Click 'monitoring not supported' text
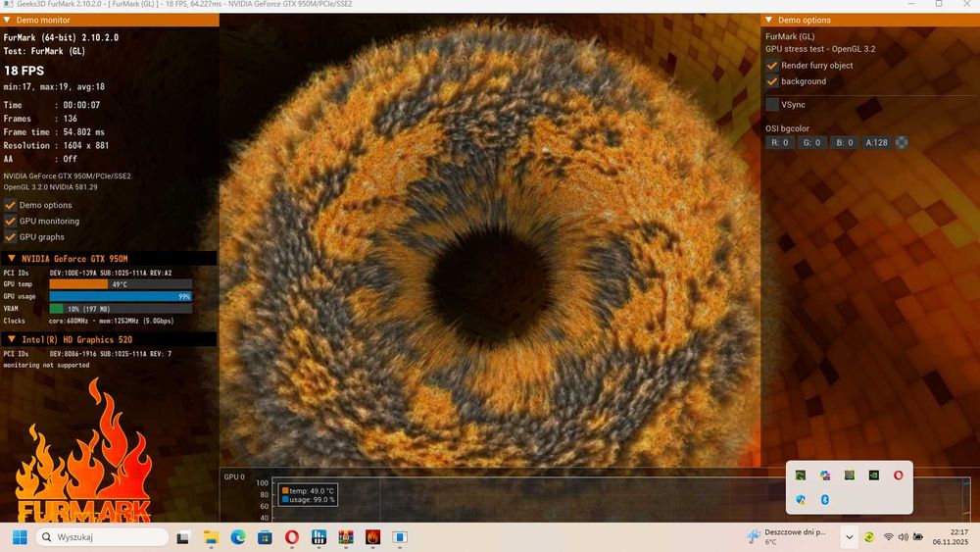Screen dimensions: 980x552 pyautogui.click(x=46, y=365)
